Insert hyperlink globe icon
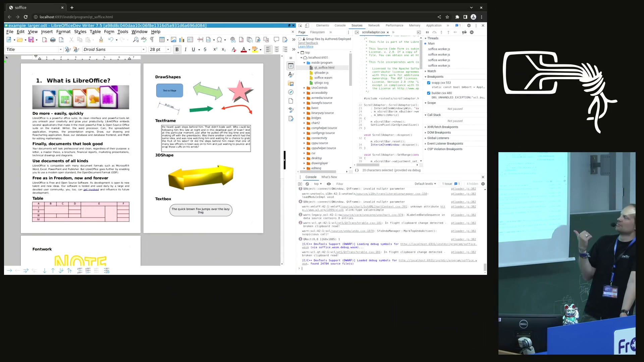The image size is (644, 362). (x=233, y=40)
